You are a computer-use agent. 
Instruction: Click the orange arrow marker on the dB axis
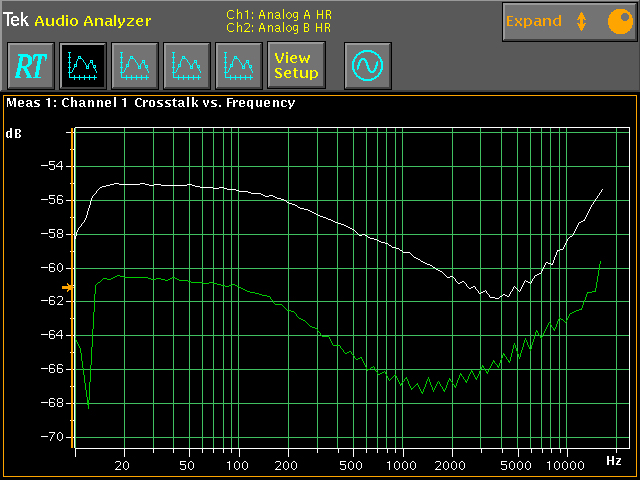click(67, 288)
